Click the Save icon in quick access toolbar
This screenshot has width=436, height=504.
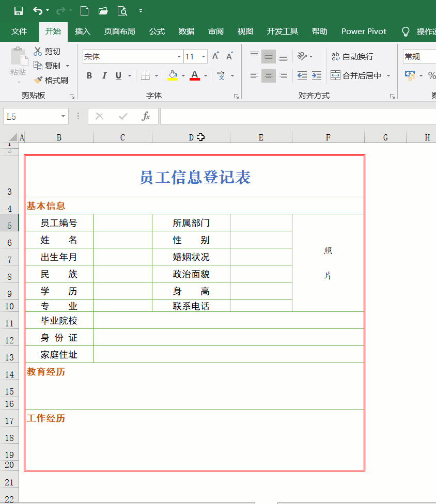click(x=18, y=11)
